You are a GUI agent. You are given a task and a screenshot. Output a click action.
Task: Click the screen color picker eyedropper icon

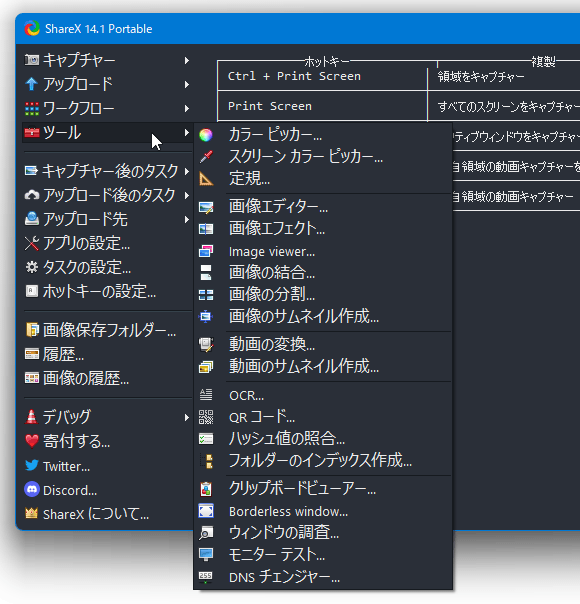click(x=206, y=157)
